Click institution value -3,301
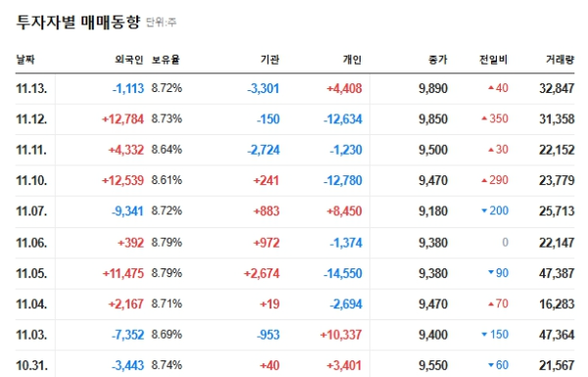Image resolution: width=588 pixels, height=377 pixels. click(264, 89)
